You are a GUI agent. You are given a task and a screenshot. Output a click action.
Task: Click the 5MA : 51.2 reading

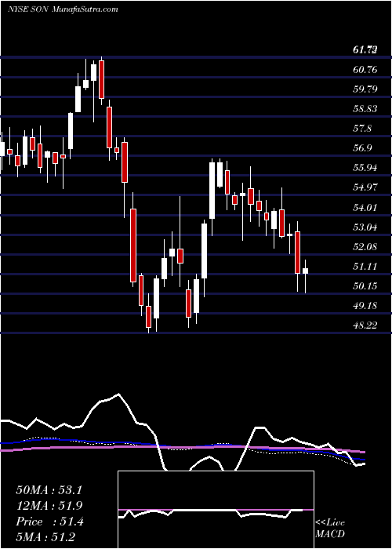point(45,537)
